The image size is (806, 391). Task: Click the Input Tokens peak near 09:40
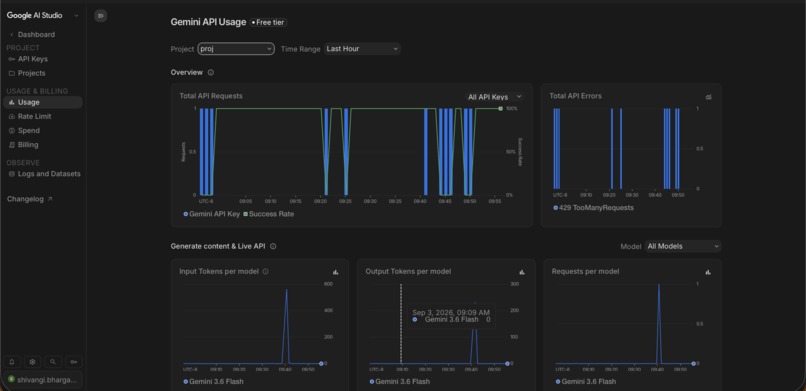286,290
